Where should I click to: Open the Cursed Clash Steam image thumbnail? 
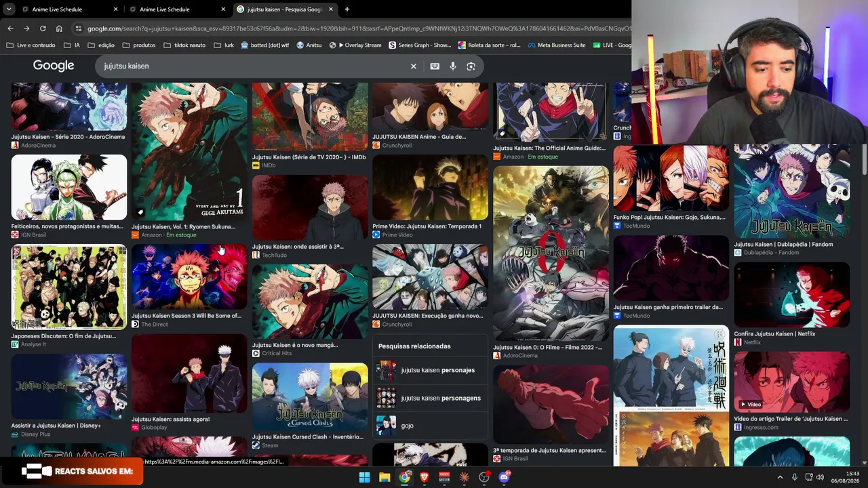[x=310, y=397]
